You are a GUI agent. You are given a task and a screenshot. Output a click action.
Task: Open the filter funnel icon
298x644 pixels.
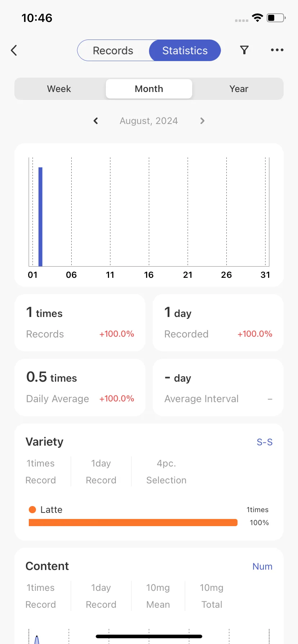click(244, 50)
